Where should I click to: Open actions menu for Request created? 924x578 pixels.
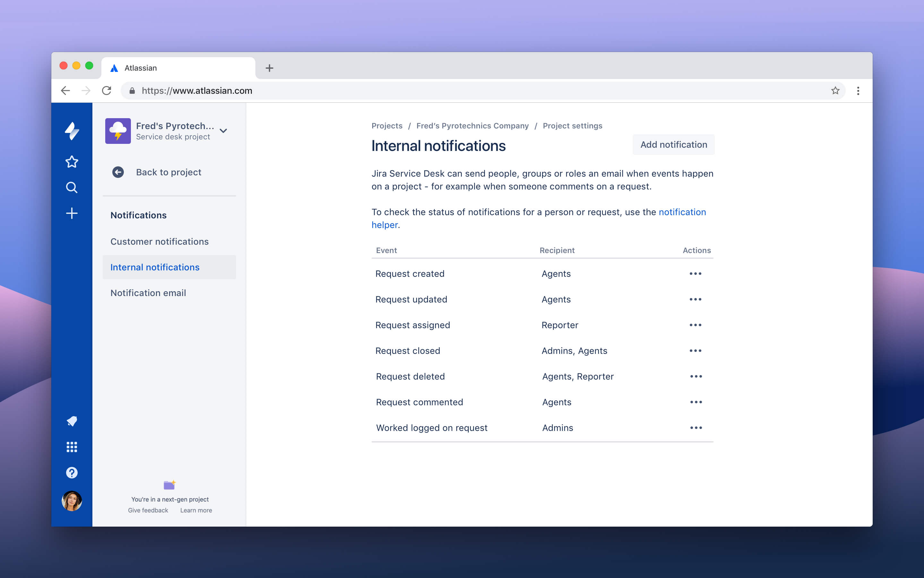[x=695, y=274]
